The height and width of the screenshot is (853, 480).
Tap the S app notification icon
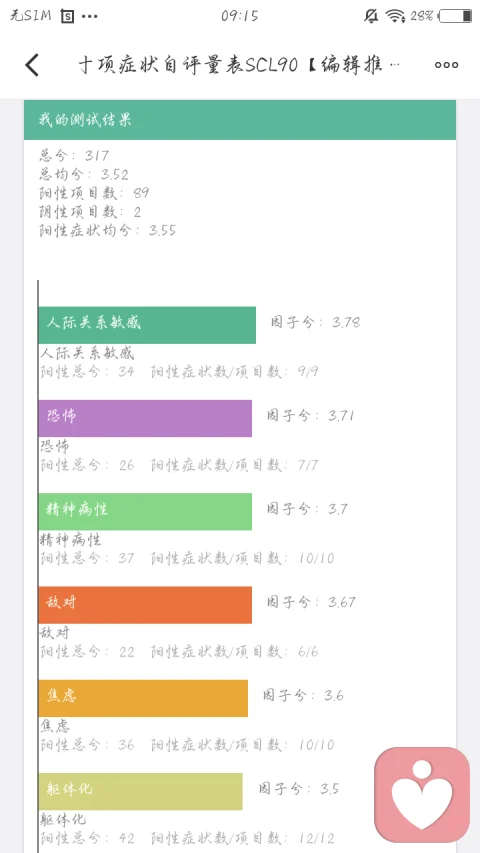pyautogui.click(x=67, y=16)
